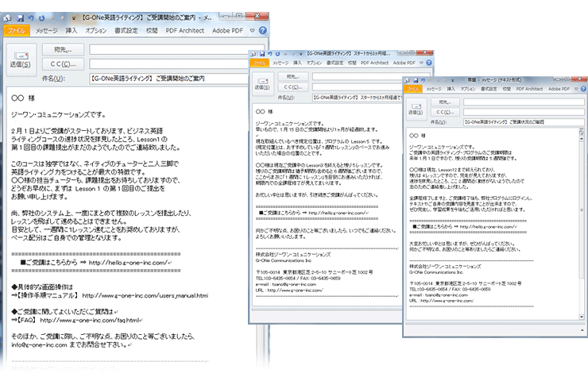Click the Save icon in the middle スタートから1ヶ月 window
The image size is (588, 377).
point(262,54)
